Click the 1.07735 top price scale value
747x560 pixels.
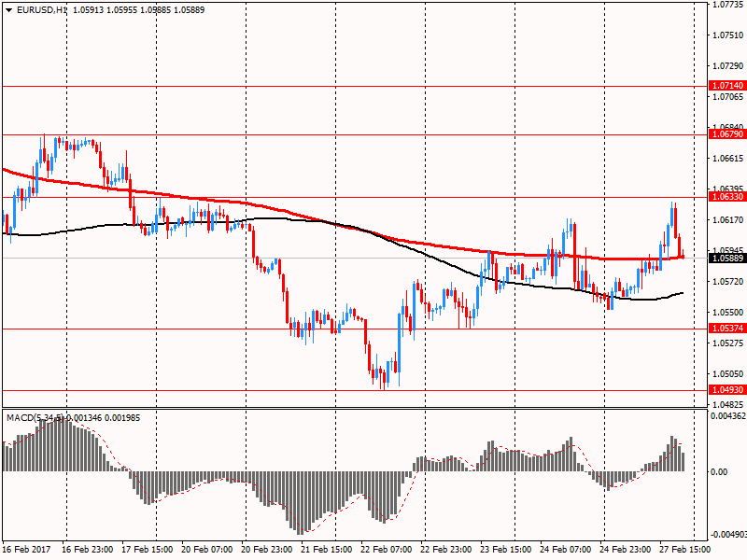[727, 5]
